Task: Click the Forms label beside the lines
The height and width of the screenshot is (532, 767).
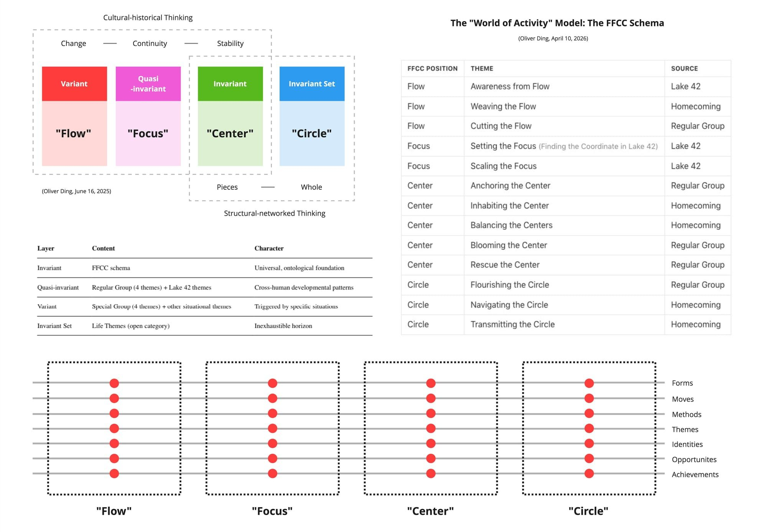Action: pos(682,383)
